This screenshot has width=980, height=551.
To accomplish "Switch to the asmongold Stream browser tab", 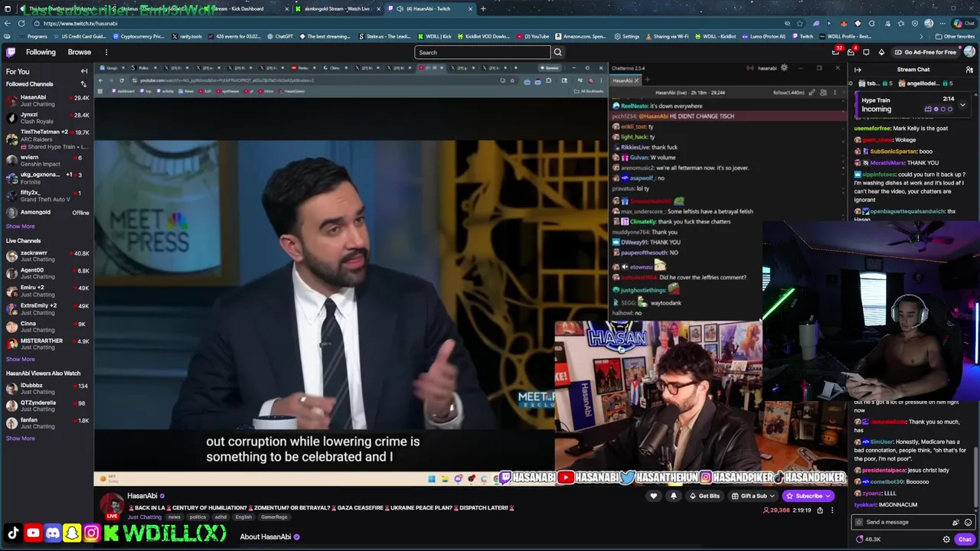I will (337, 8).
